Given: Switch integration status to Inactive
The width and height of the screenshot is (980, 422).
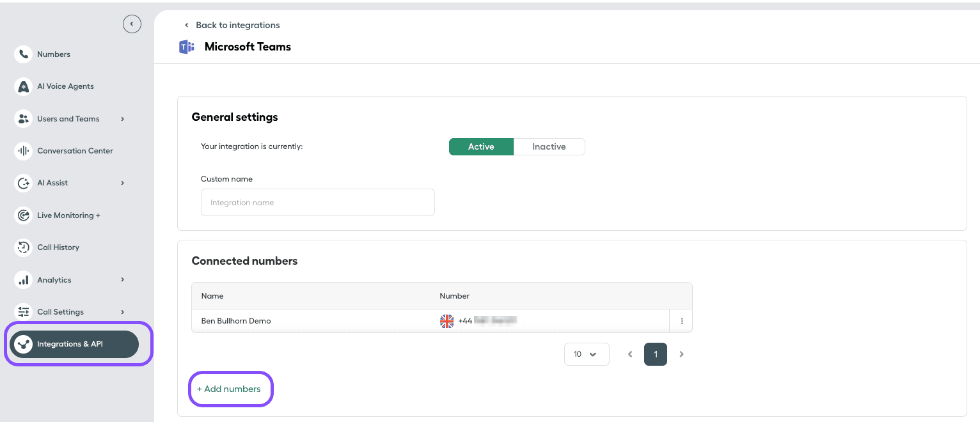Looking at the screenshot, I should click(x=549, y=146).
